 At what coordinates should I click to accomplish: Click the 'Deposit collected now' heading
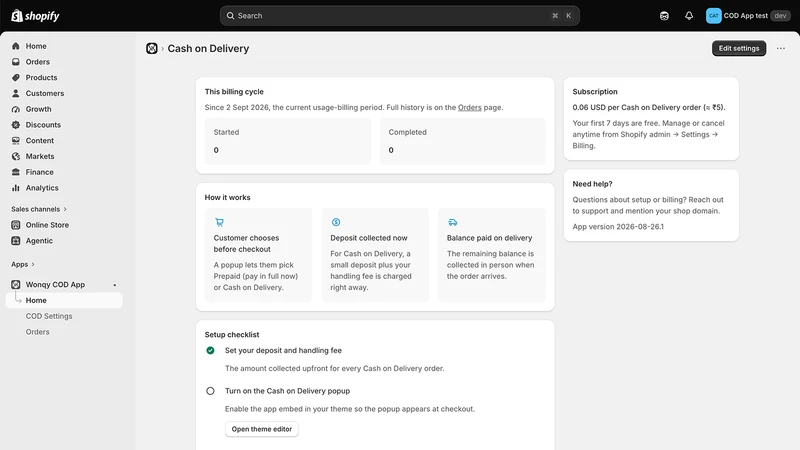tap(368, 238)
